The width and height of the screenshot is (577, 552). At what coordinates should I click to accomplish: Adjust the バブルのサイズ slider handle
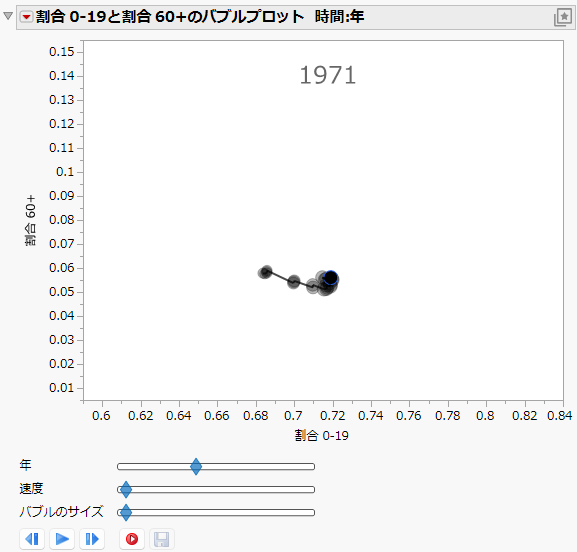coord(126,513)
